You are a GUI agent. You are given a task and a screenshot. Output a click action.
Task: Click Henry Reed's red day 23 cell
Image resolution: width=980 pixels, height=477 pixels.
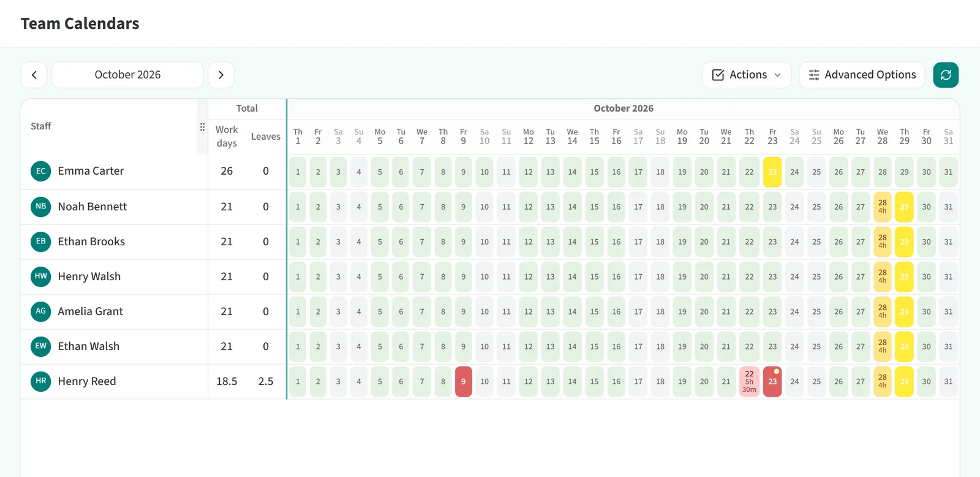772,381
